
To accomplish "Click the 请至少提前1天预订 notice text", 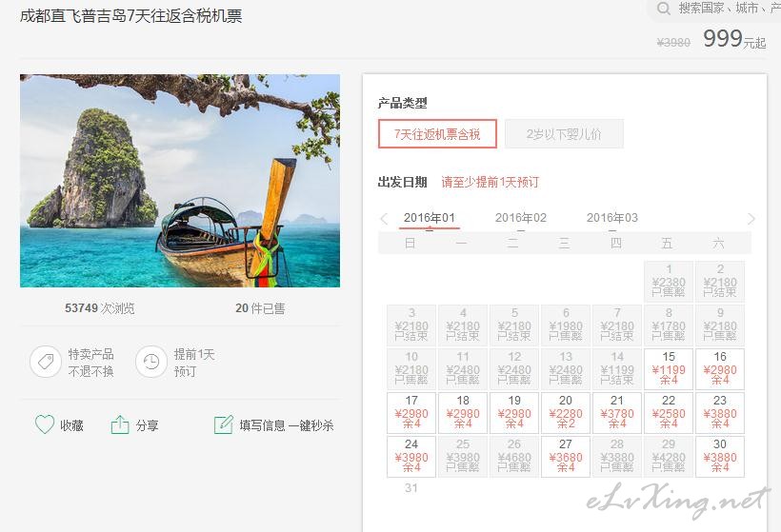I will coord(491,182).
